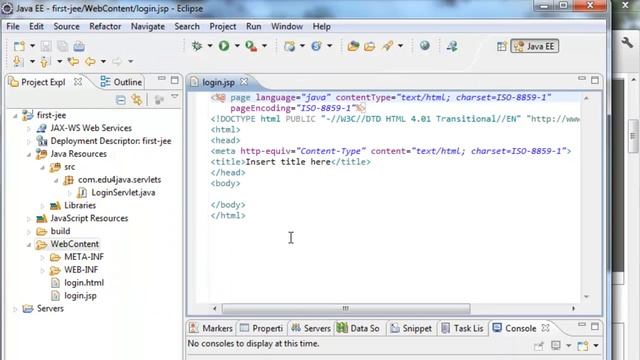Click Collapse All in Project Explorer
This screenshot has height=360, width=640.
point(120,100)
